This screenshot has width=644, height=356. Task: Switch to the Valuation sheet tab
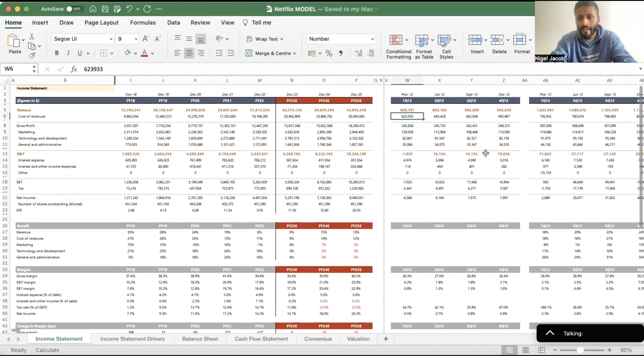pyautogui.click(x=358, y=339)
